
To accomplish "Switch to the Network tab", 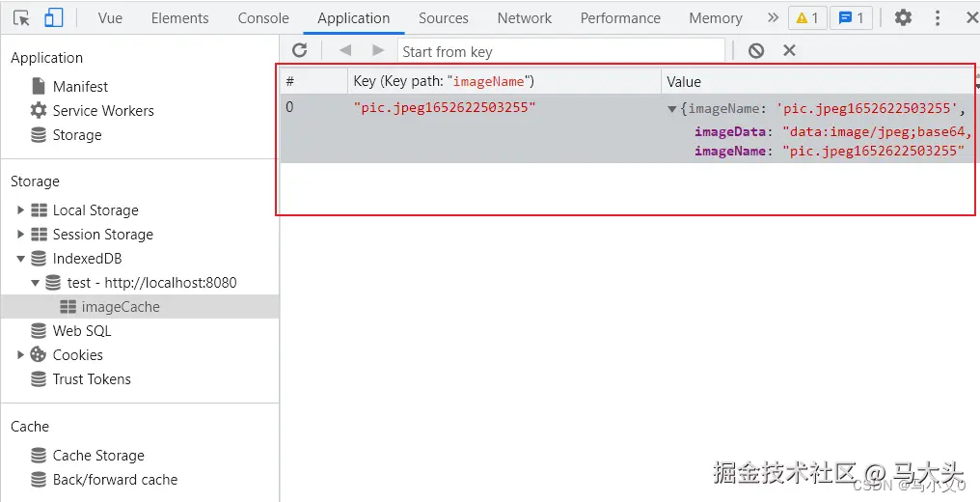I will (x=525, y=18).
